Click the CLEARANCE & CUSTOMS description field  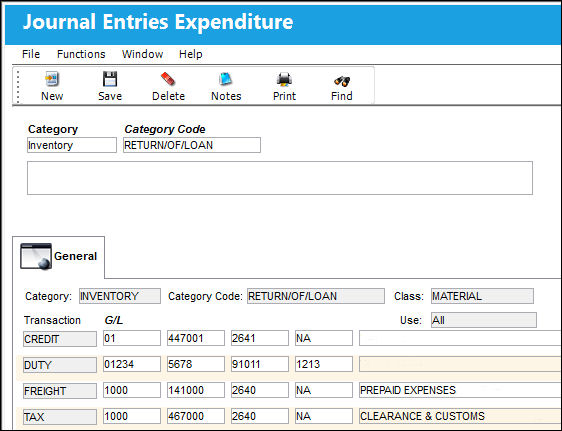[x=460, y=416]
